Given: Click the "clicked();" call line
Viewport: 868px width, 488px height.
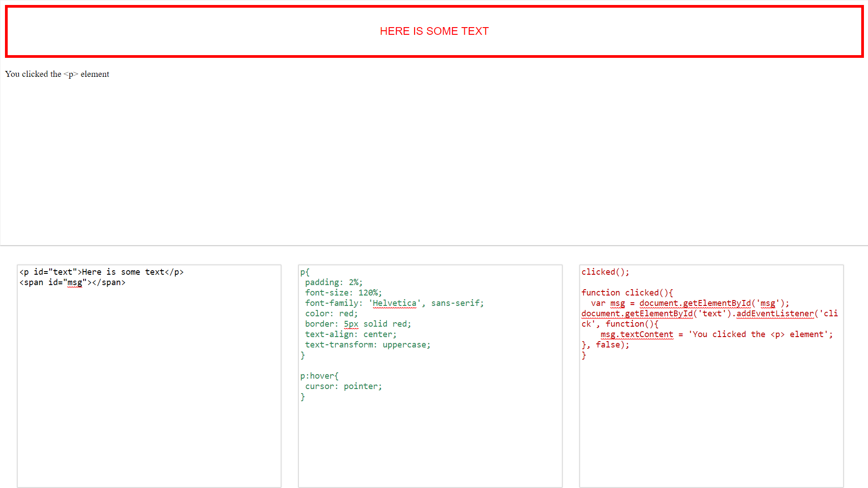Looking at the screenshot, I should click(x=605, y=272).
